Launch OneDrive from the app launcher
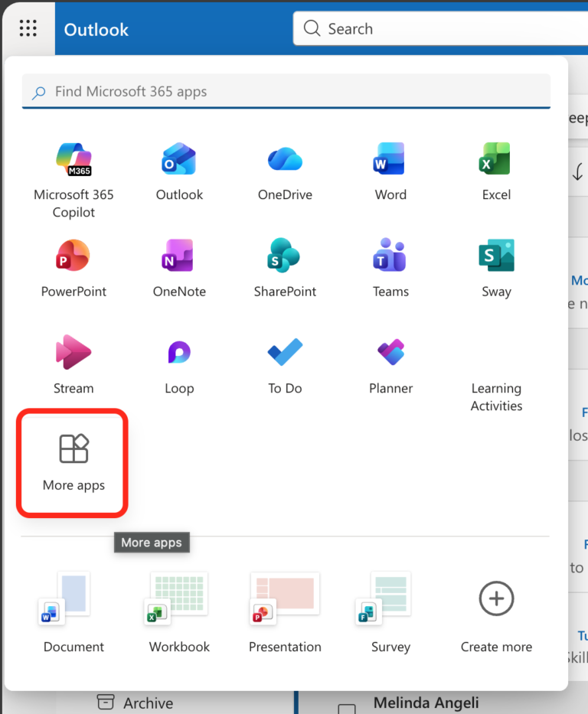Image resolution: width=588 pixels, height=714 pixels. pos(285,159)
